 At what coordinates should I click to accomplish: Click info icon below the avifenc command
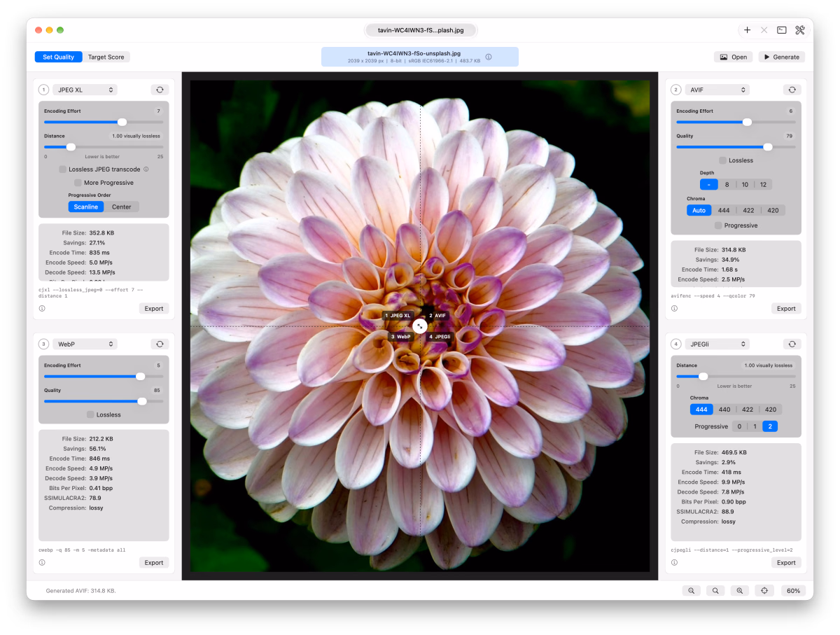click(674, 308)
